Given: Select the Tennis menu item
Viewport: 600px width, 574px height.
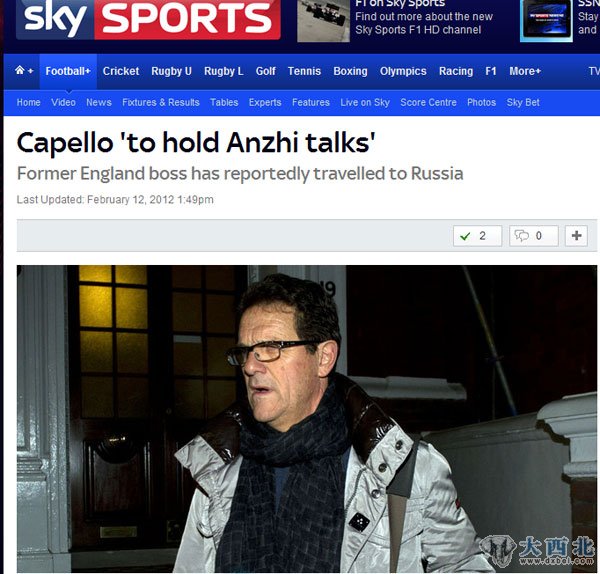Looking at the screenshot, I should (x=304, y=71).
